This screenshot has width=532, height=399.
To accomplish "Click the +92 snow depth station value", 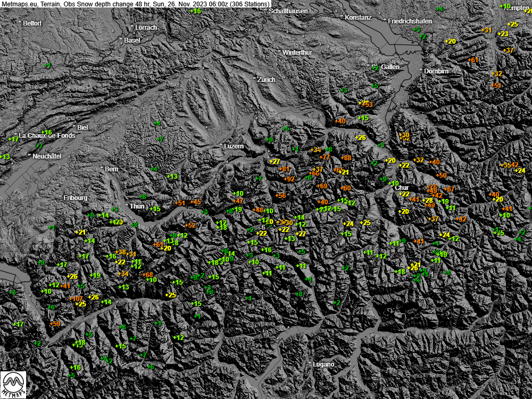I will click(289, 179).
